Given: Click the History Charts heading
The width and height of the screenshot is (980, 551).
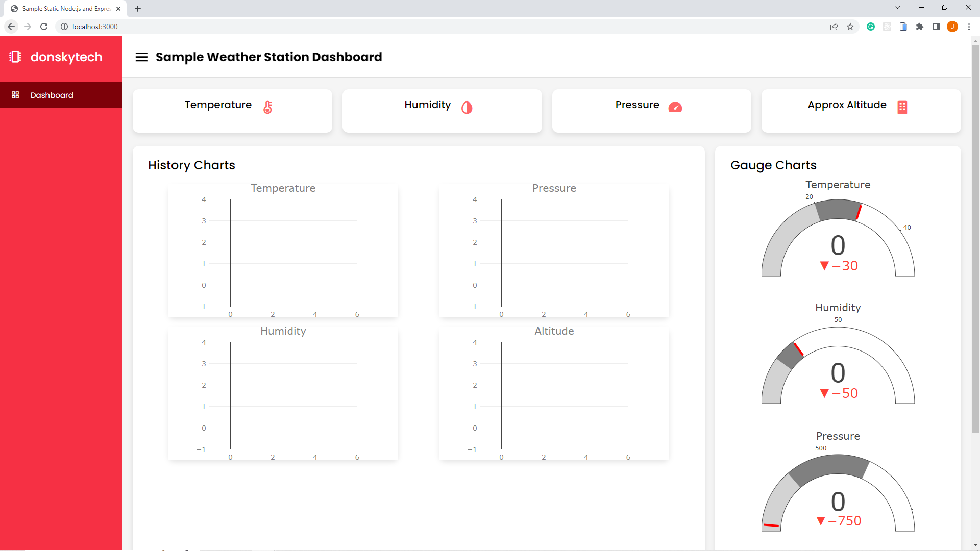Looking at the screenshot, I should (191, 165).
